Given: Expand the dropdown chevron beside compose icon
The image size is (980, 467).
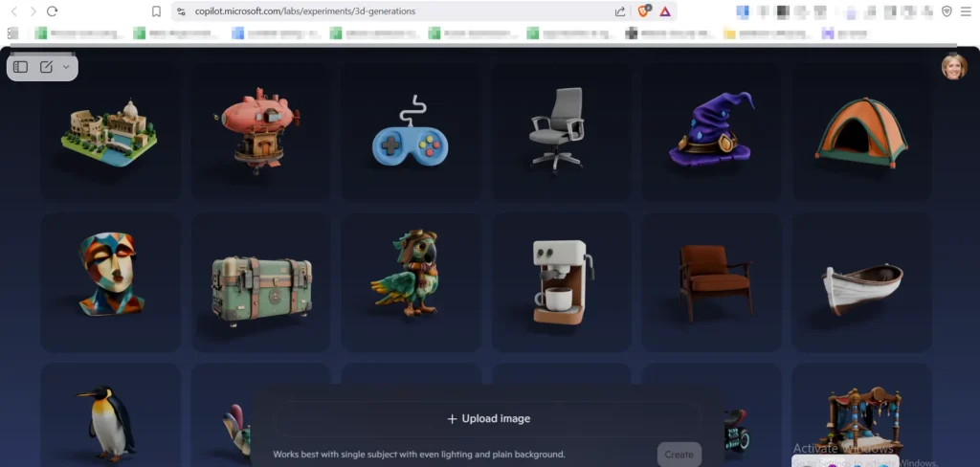Looking at the screenshot, I should [x=66, y=67].
